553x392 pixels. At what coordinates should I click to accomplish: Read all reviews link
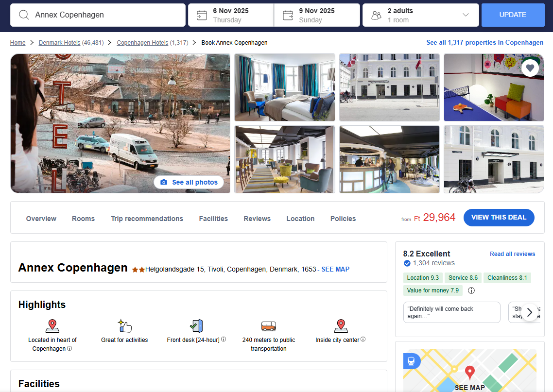tap(513, 254)
